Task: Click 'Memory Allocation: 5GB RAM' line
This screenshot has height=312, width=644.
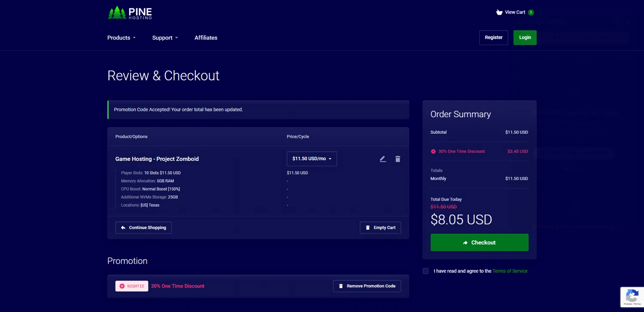Action: 147,181
